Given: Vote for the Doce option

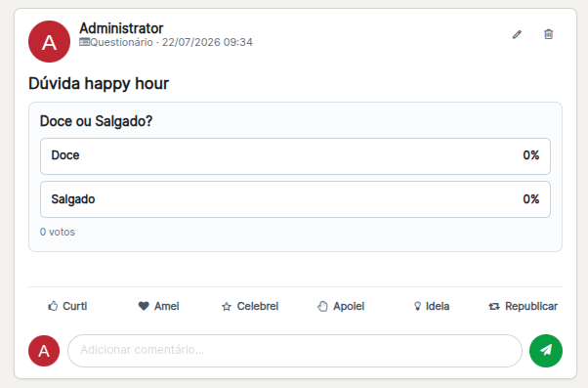Looking at the screenshot, I should (x=295, y=156).
